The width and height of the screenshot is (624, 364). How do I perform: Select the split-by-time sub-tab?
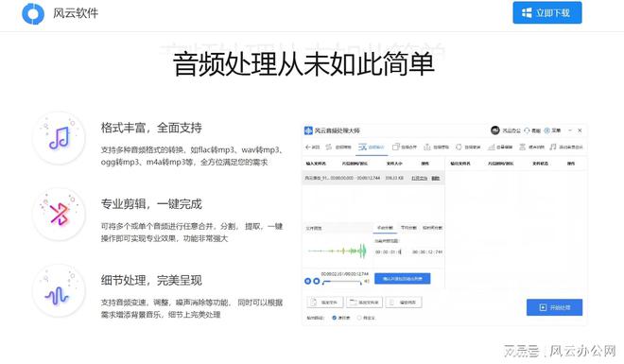pyautogui.click(x=432, y=228)
